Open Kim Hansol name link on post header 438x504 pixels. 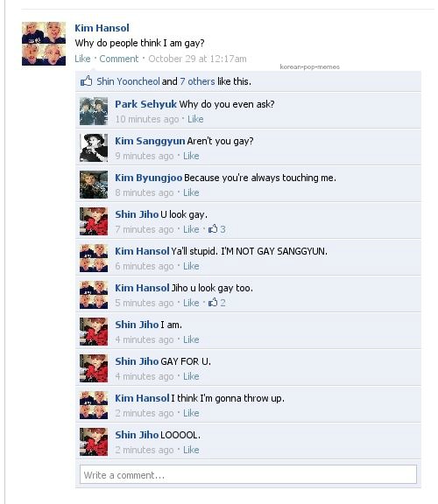coord(102,28)
